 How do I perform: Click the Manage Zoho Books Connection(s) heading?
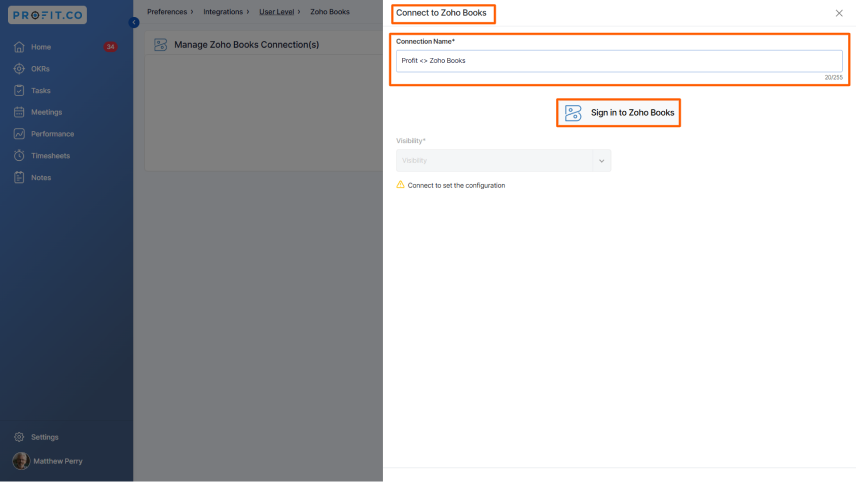pyautogui.click(x=247, y=45)
